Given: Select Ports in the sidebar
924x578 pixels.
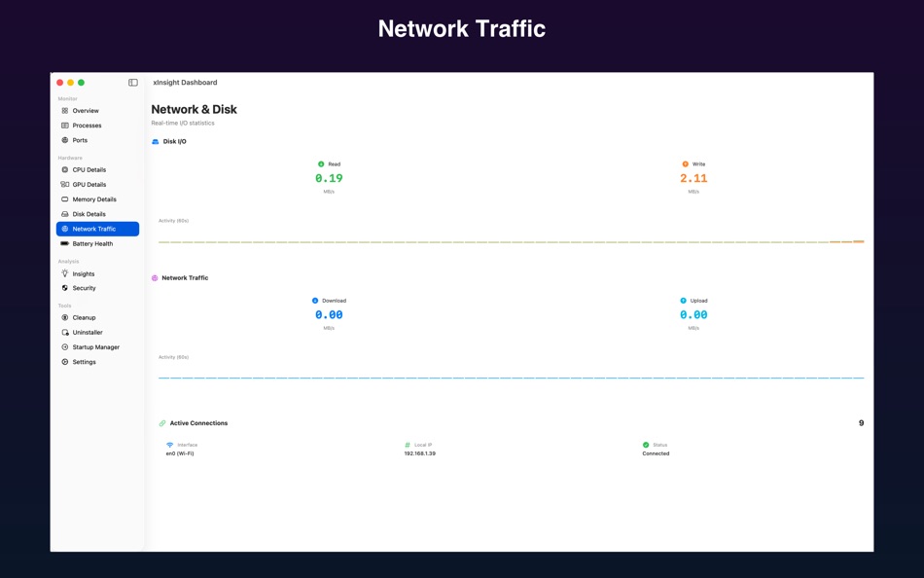Looking at the screenshot, I should (x=82, y=139).
